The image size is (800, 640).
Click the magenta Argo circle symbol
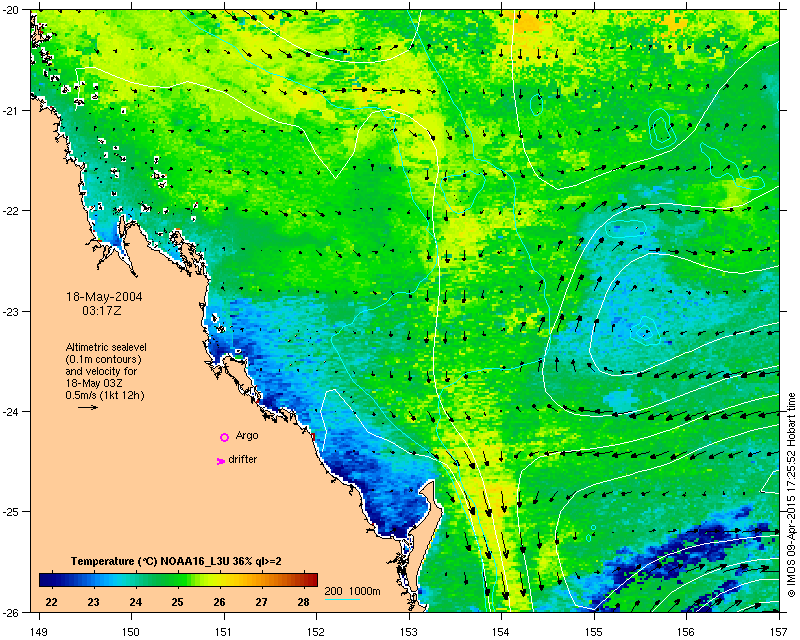tap(224, 437)
